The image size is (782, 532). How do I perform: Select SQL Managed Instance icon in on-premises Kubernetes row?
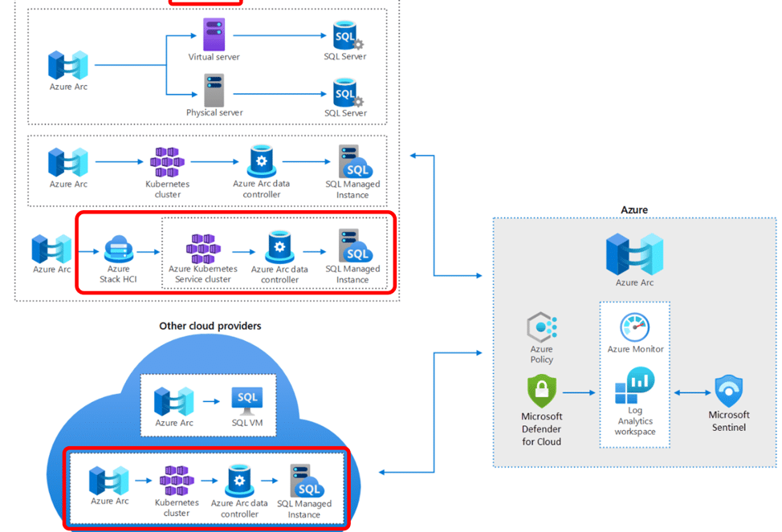355,161
